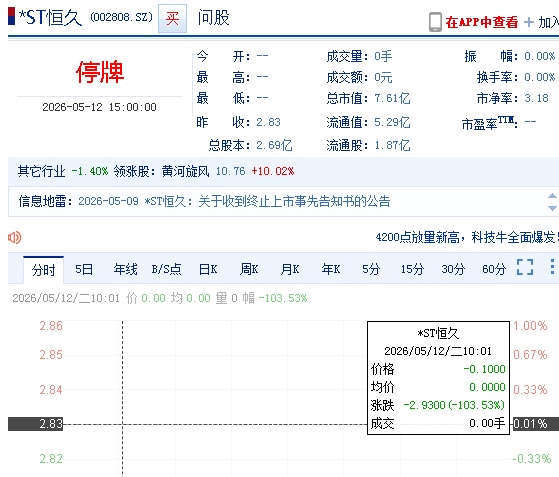
Task: Click the 流通股 value 1.87亿
Action: (x=392, y=145)
